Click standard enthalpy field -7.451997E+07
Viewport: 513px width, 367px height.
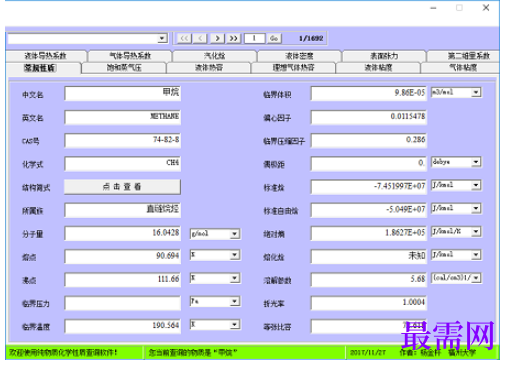click(x=369, y=187)
